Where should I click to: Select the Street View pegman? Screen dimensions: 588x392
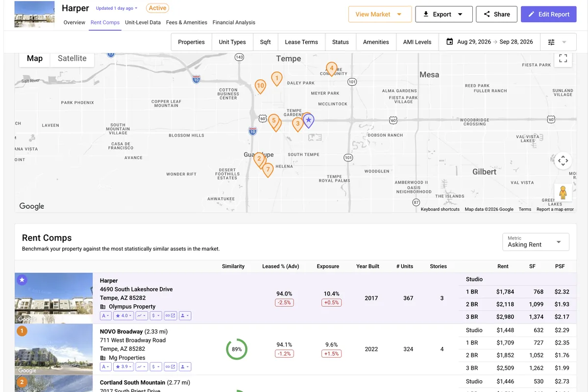coord(563,192)
